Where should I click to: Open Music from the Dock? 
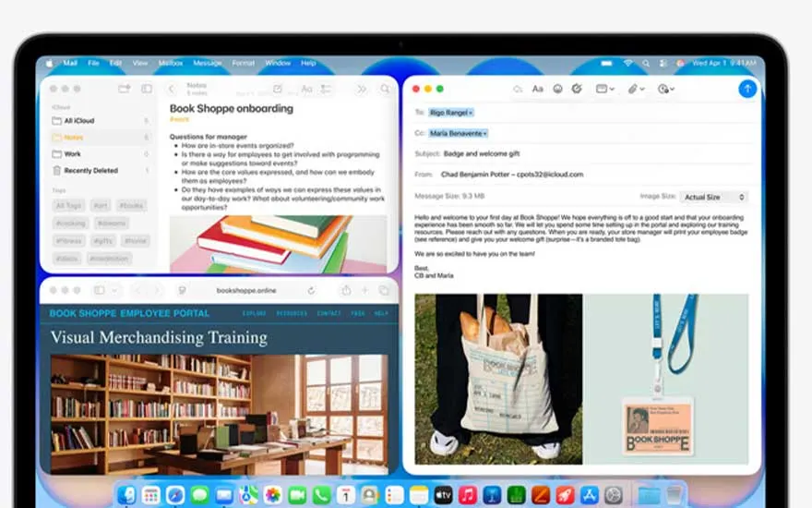coord(468,495)
